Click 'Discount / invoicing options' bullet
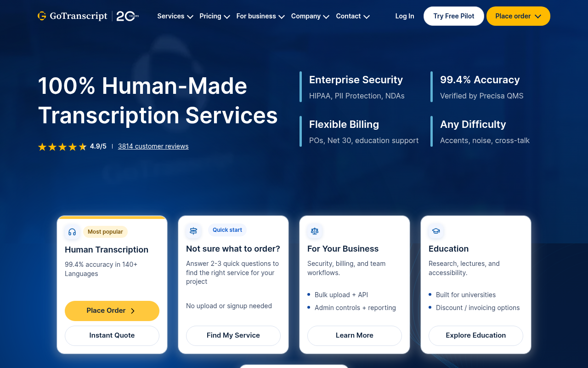Screen dimensions: 588x368 point(478,308)
